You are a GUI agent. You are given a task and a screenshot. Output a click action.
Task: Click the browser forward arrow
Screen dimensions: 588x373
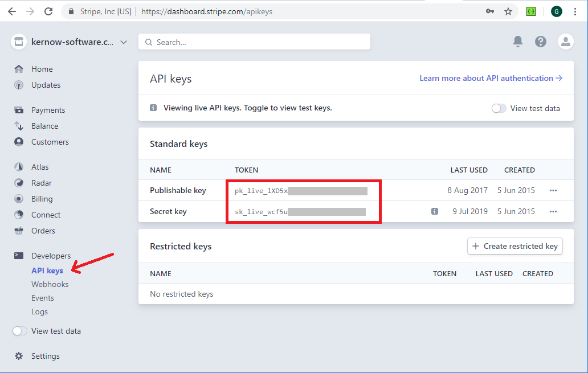30,11
